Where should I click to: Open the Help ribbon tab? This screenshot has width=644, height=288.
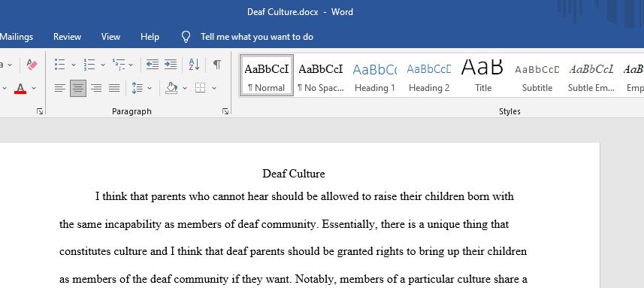point(150,37)
